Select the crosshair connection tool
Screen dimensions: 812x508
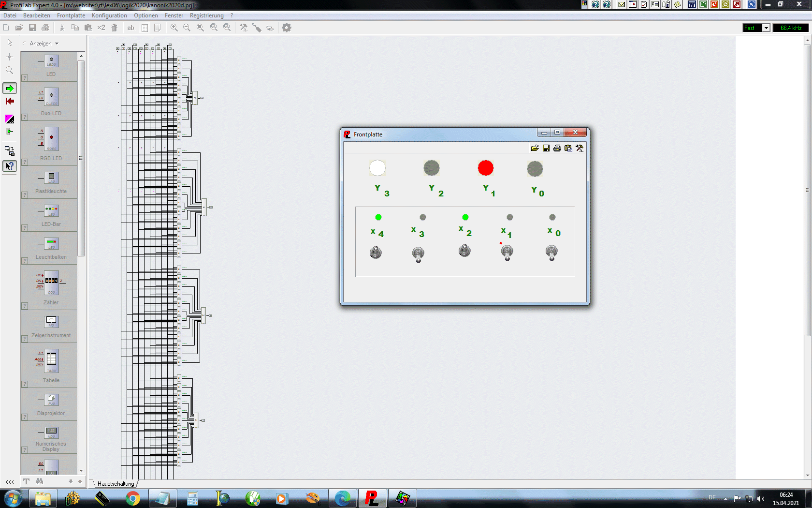(10, 57)
